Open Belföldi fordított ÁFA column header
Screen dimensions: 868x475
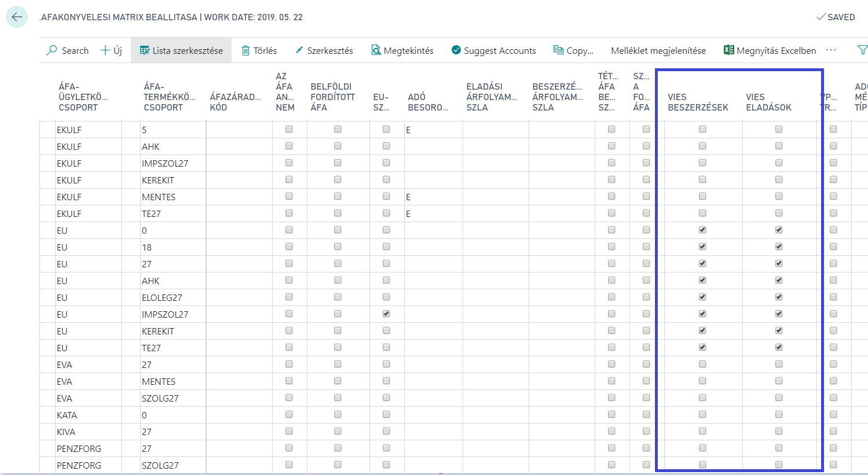(x=332, y=97)
